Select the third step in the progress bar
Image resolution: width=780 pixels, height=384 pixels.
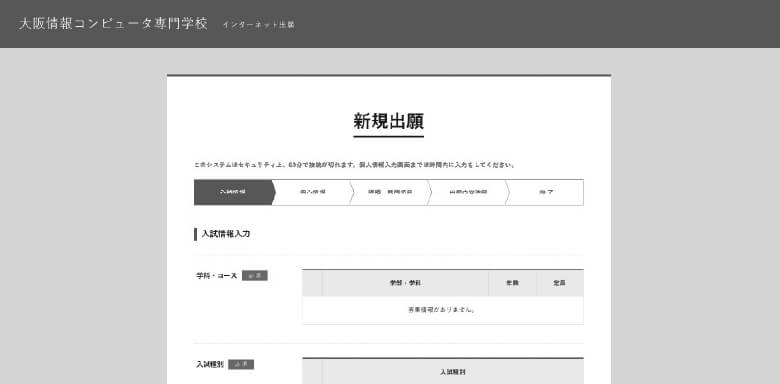(390, 192)
